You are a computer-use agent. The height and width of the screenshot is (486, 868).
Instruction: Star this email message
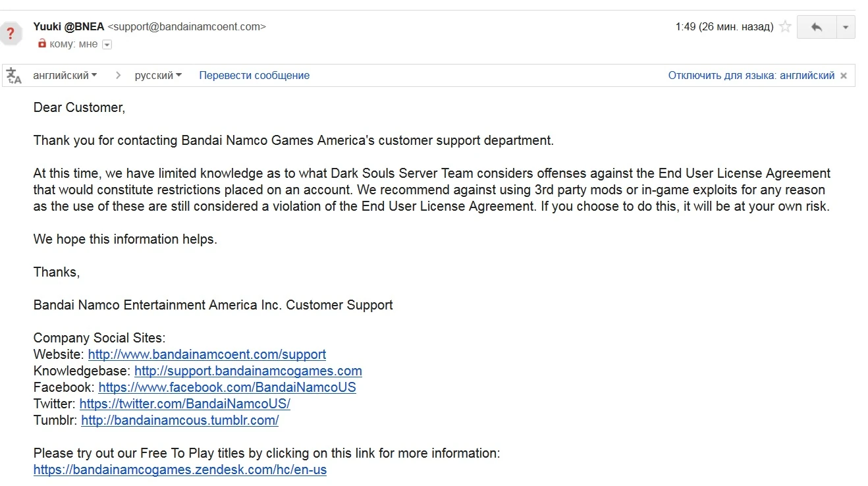coord(785,27)
